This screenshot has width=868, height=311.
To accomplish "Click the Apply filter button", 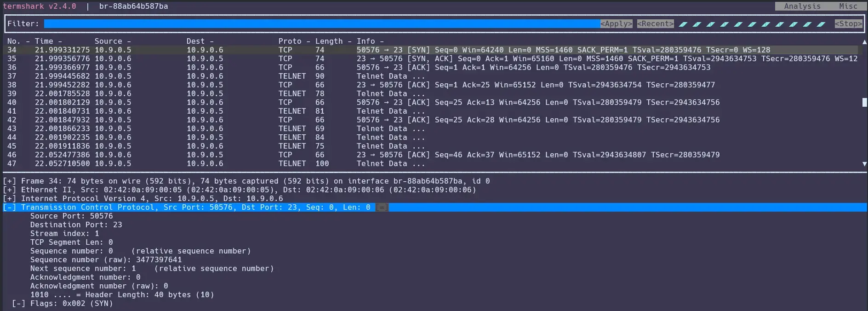I will (x=616, y=23).
